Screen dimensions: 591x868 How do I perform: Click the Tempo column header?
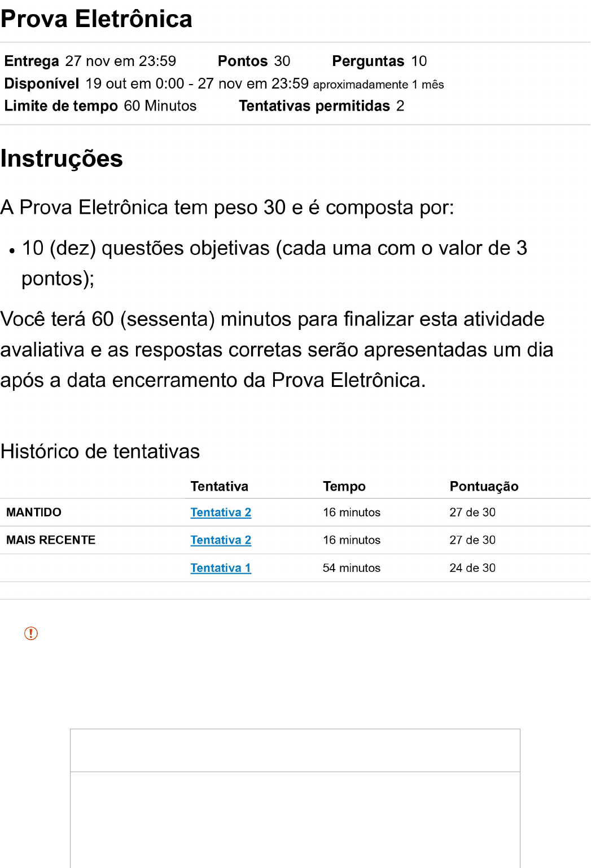(344, 486)
